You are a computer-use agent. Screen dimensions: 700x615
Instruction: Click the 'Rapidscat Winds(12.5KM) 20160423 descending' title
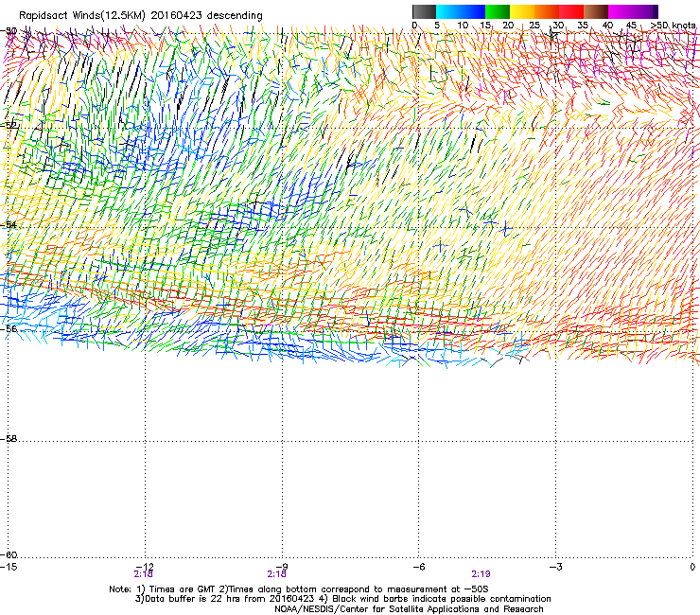tap(141, 15)
